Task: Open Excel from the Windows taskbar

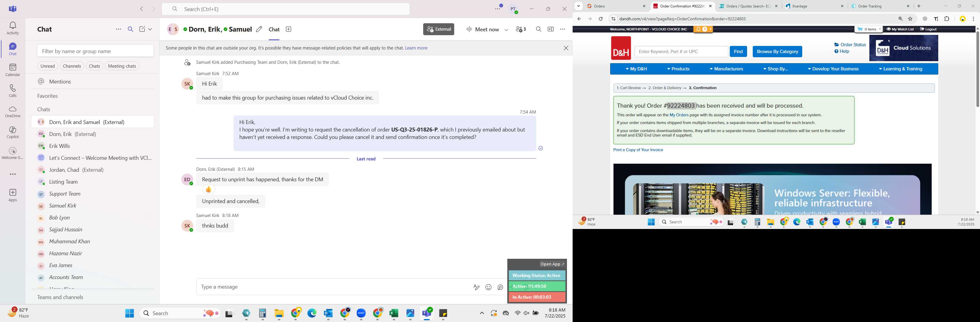Action: tap(394, 313)
